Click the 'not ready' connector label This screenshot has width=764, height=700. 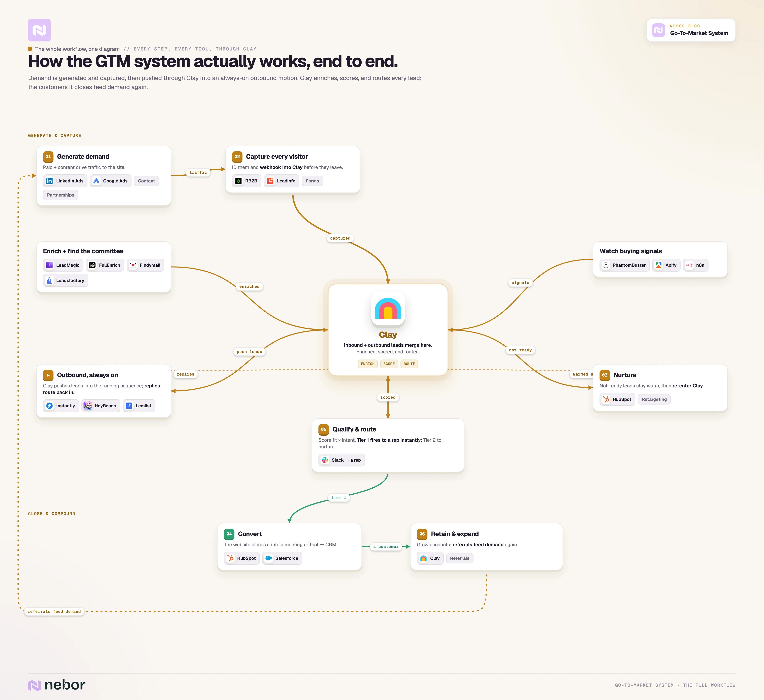tap(520, 350)
